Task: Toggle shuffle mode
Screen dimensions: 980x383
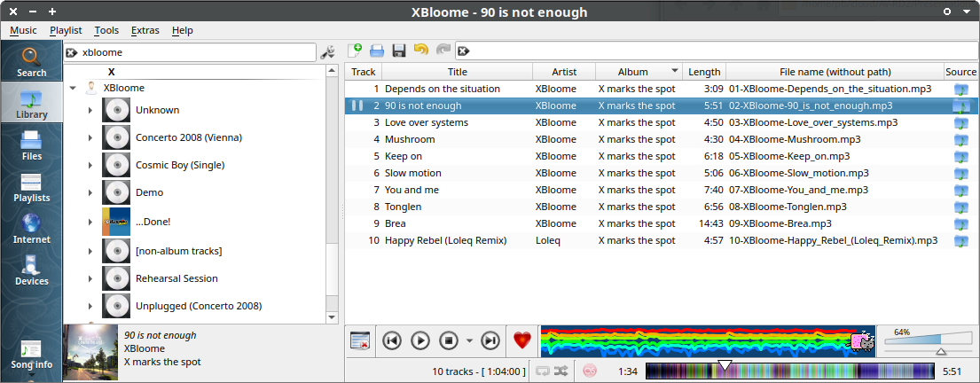Action: (561, 371)
